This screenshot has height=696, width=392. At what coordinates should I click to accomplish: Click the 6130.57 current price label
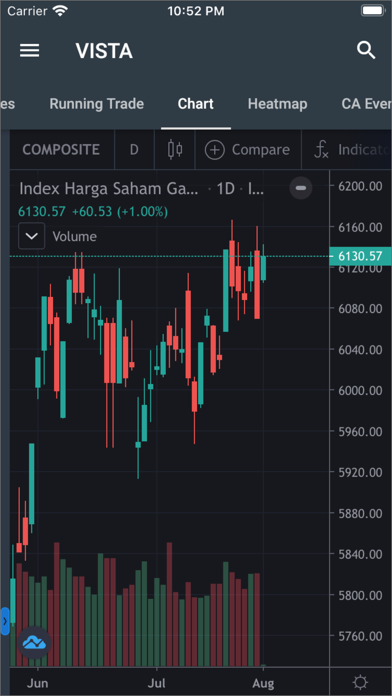click(x=360, y=256)
